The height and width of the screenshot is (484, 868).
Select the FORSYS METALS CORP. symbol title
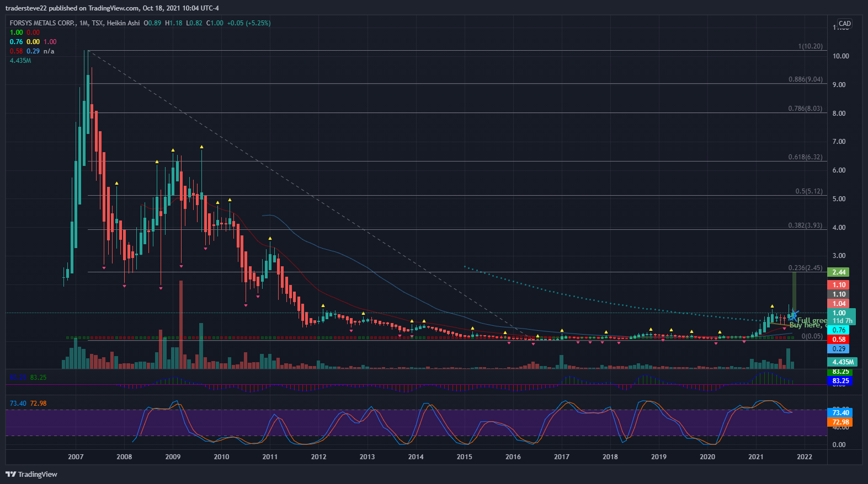tap(42, 23)
